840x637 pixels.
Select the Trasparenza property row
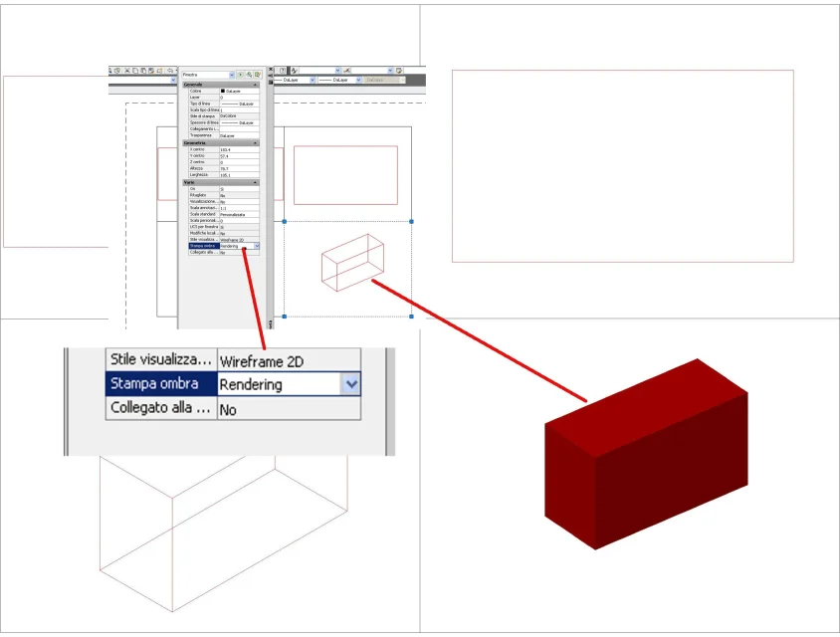(x=224, y=135)
